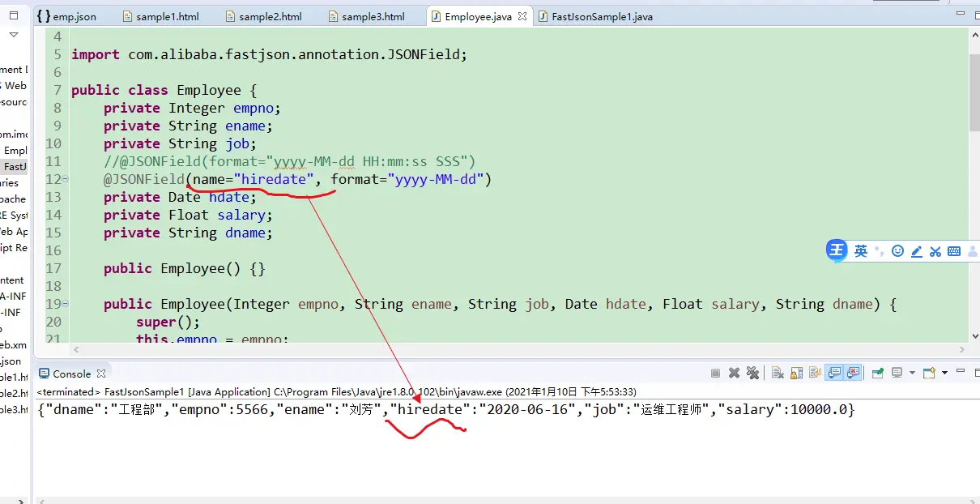Viewport: 980px width, 504px height.
Task: Collapse the code fold at line 12
Action: 65,180
